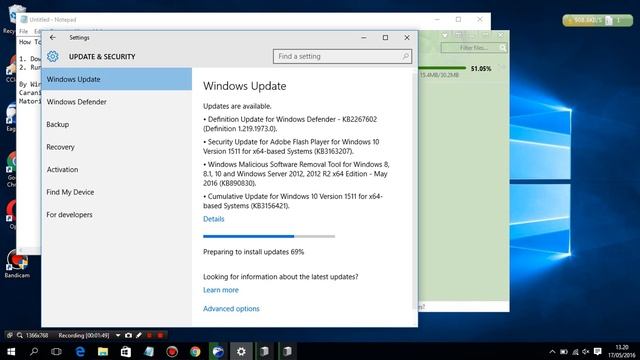Click the floating download speed widget
Screen dimensions: 640x360
(598, 20)
